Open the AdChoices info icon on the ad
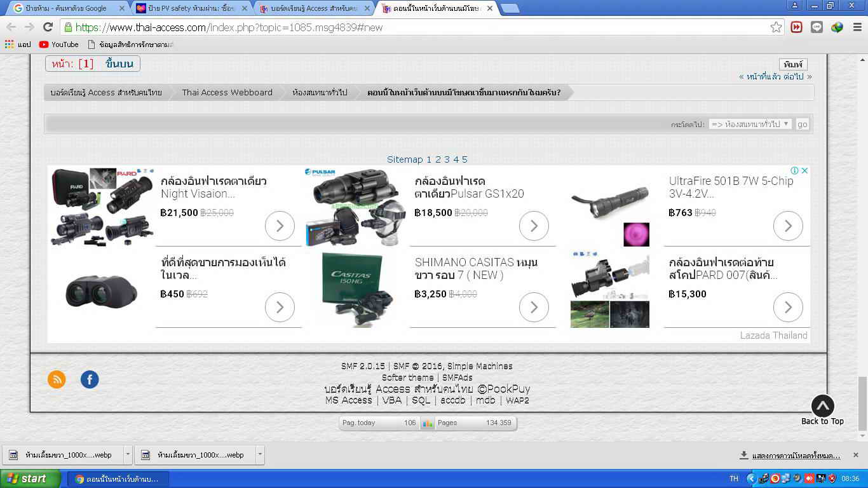The height and width of the screenshot is (488, 868). [x=794, y=170]
